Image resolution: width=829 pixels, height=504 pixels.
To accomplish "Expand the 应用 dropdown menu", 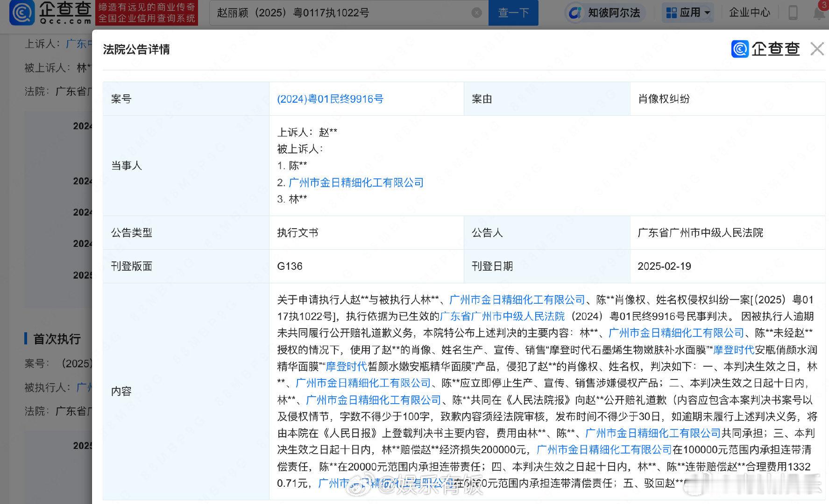I will tap(687, 13).
